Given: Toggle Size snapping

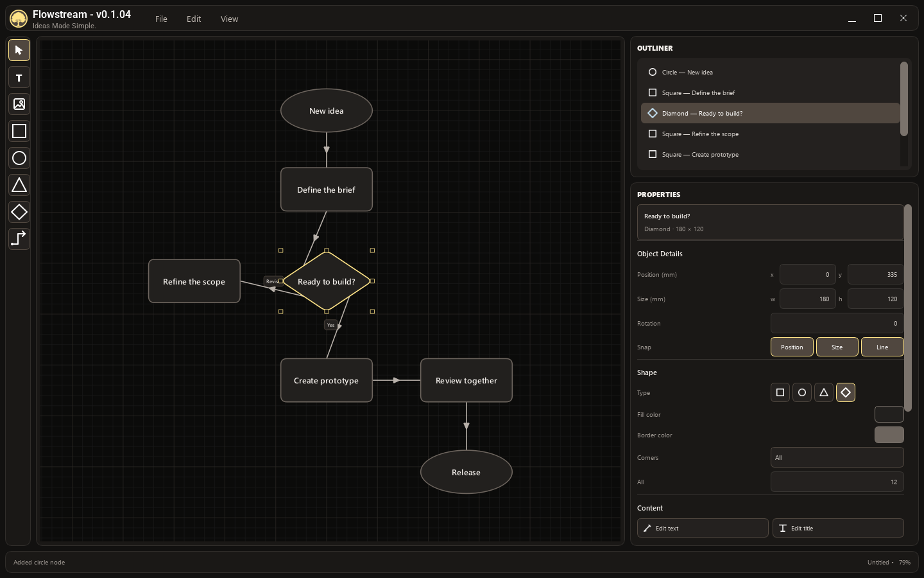Looking at the screenshot, I should pos(837,347).
